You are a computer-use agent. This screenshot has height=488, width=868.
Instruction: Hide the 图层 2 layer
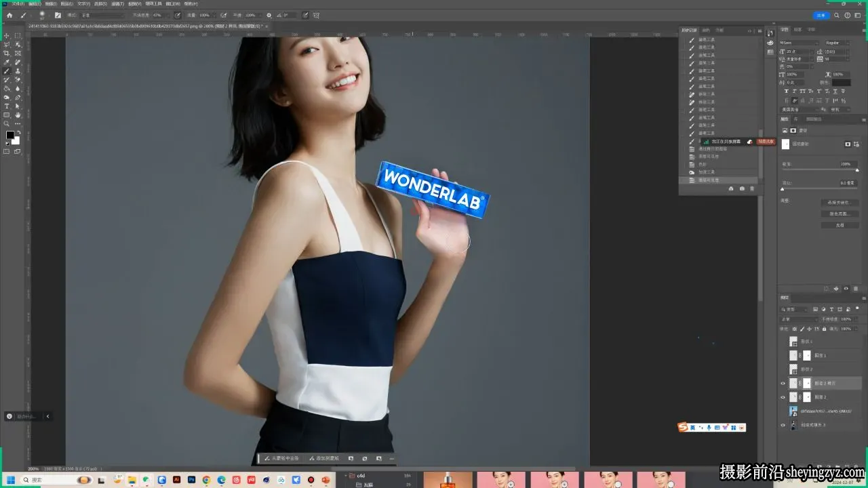click(x=783, y=397)
